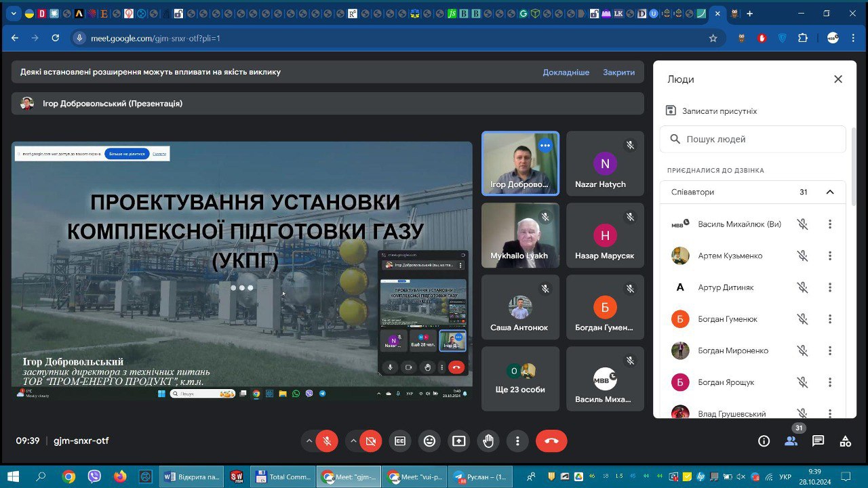Click the Докладніше link

(566, 72)
